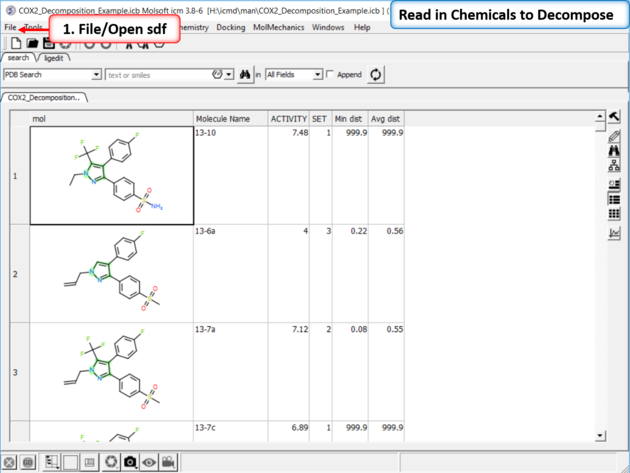Open the camera snapshot tool in bottom bar
This screenshot has height=473, width=630.
130,462
